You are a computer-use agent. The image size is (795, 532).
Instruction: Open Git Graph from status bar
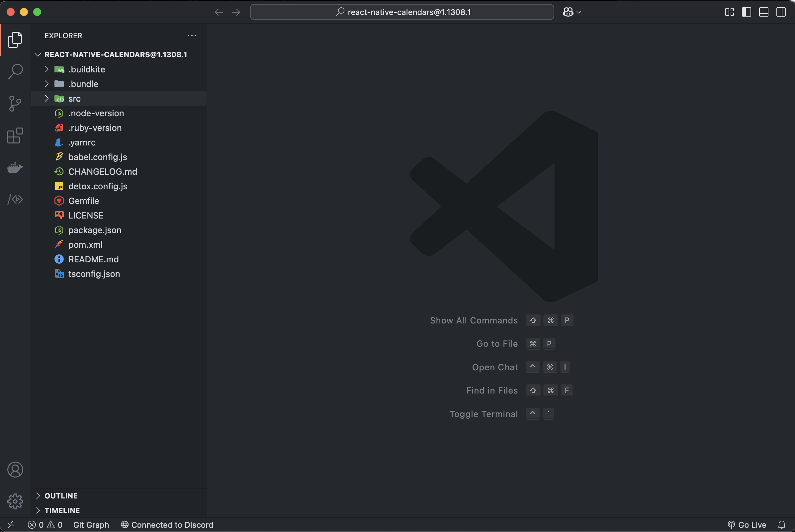91,525
